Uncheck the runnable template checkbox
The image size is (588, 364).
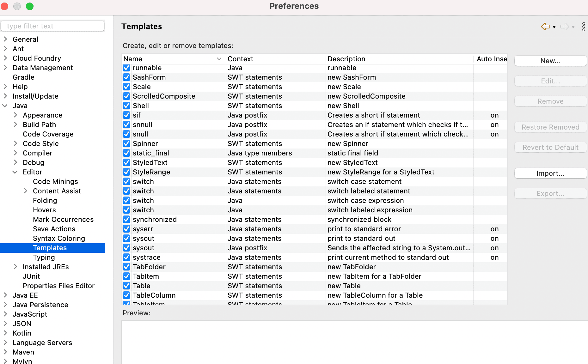click(x=126, y=68)
